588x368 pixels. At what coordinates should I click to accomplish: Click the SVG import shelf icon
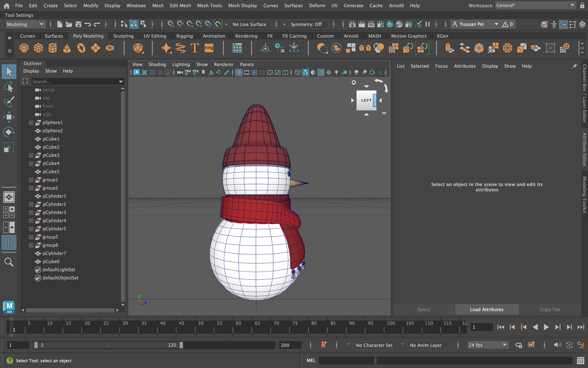209,48
